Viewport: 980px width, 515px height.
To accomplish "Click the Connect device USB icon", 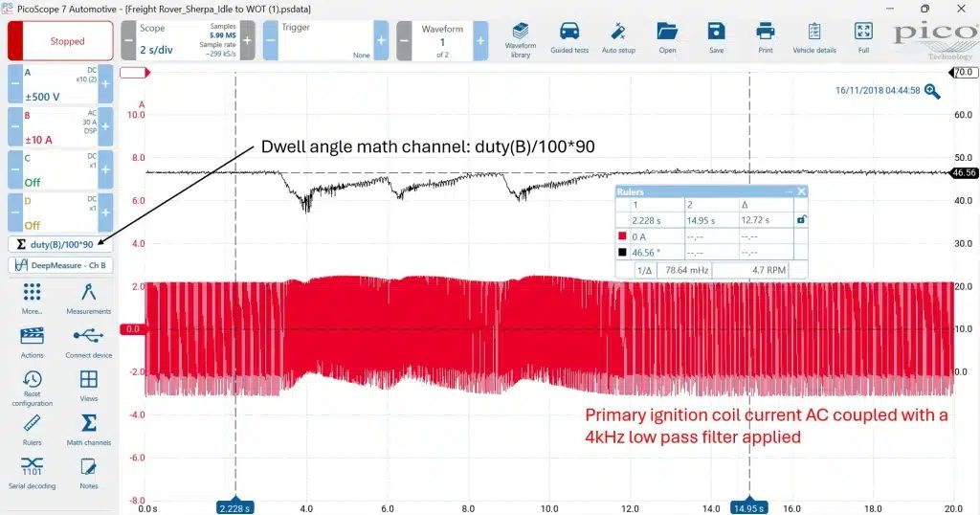I will click(88, 342).
